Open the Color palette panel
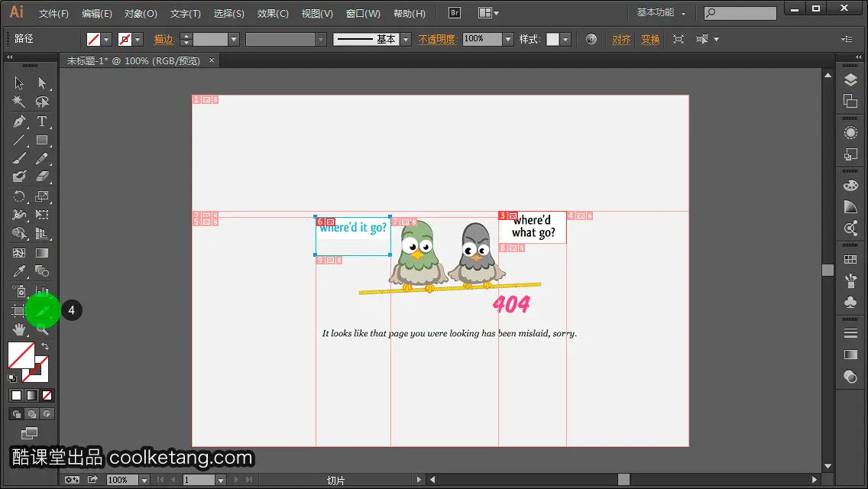Screen dimensions: 868x489 point(850,186)
